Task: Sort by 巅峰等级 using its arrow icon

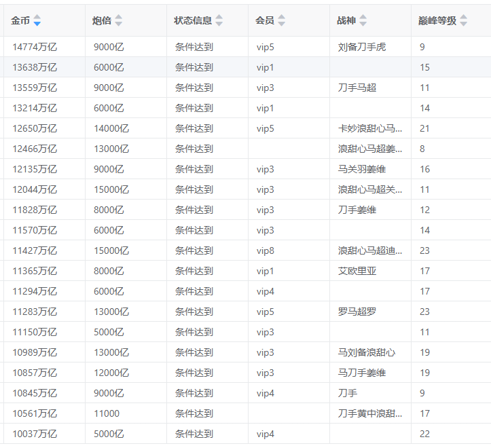Action: point(463,21)
